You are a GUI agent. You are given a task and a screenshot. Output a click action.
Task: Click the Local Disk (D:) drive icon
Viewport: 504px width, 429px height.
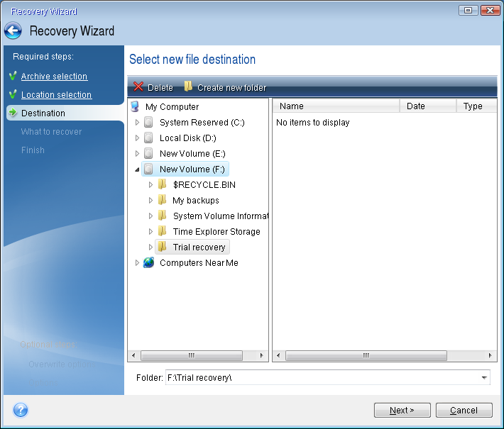(148, 138)
